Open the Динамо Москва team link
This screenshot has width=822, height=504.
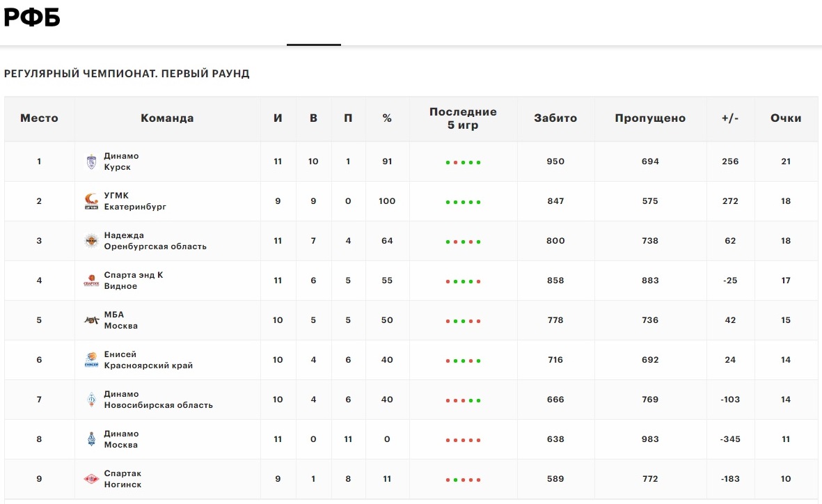click(121, 439)
